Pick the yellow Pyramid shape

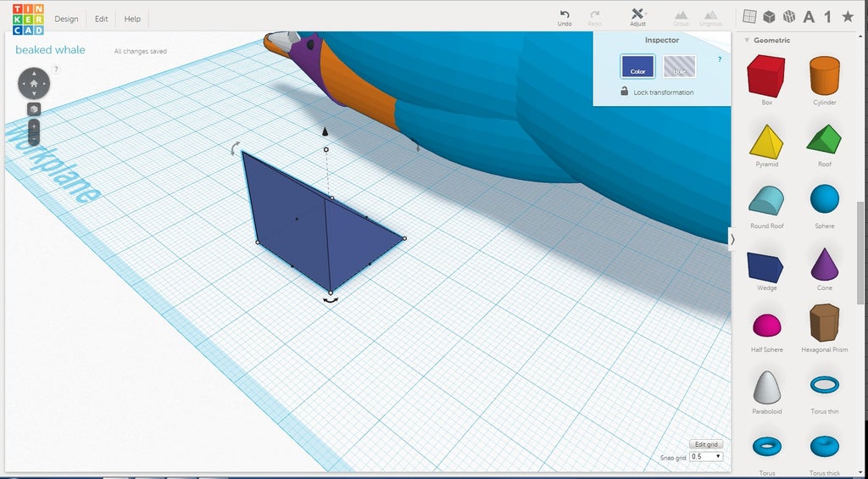[766, 142]
